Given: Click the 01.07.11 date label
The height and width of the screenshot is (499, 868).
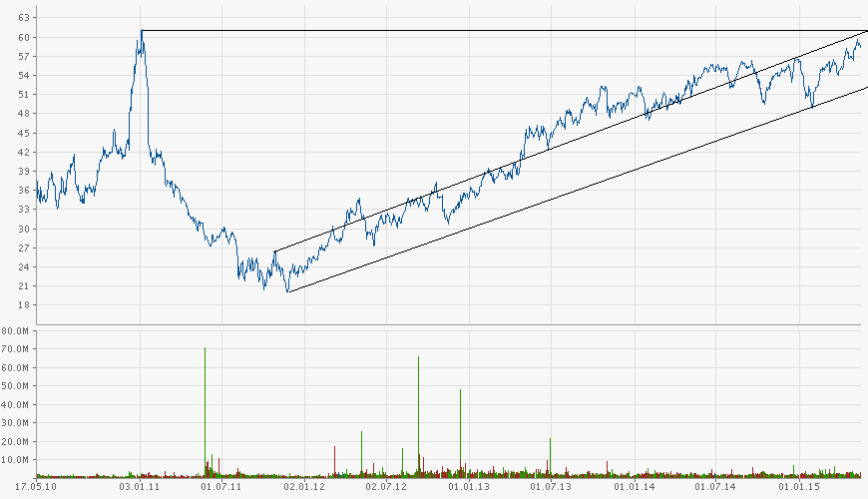Looking at the screenshot, I should pyautogui.click(x=220, y=487).
